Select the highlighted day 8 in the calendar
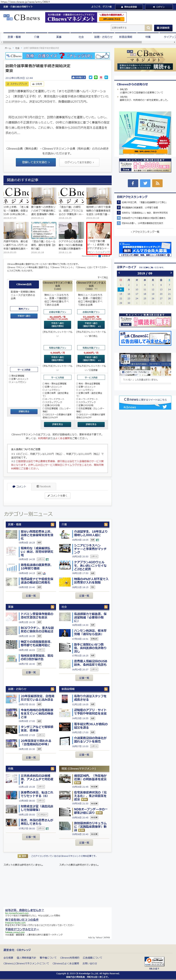The image size is (176, 980). point(121,290)
